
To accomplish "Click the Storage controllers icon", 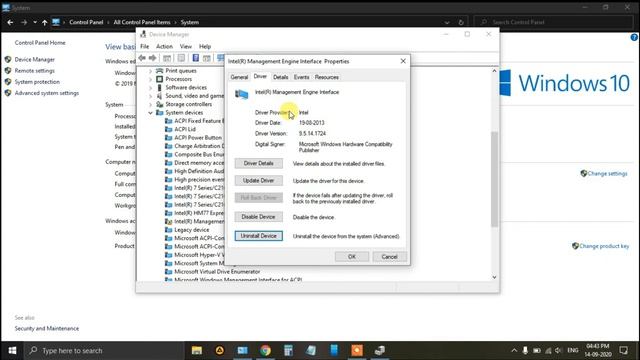I will [160, 104].
